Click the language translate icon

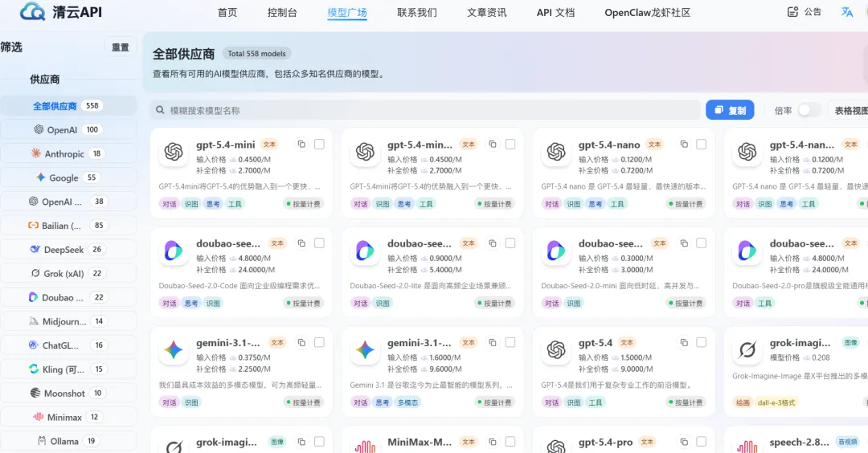click(x=847, y=11)
